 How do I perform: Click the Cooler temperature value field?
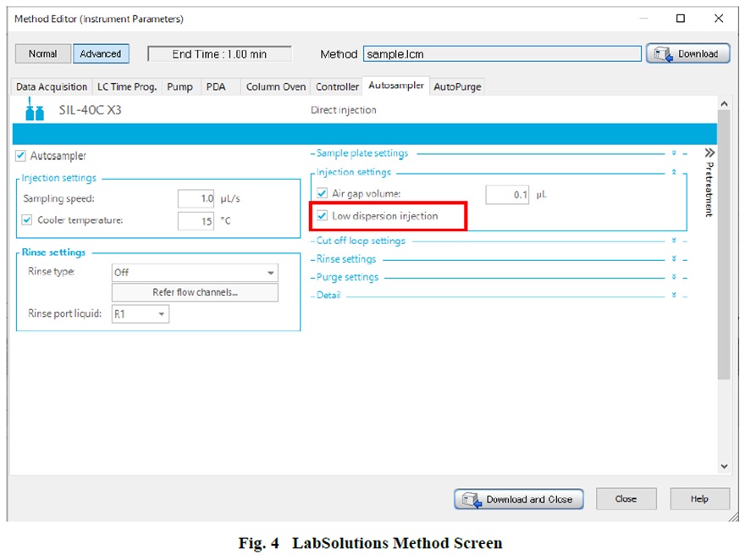click(196, 221)
